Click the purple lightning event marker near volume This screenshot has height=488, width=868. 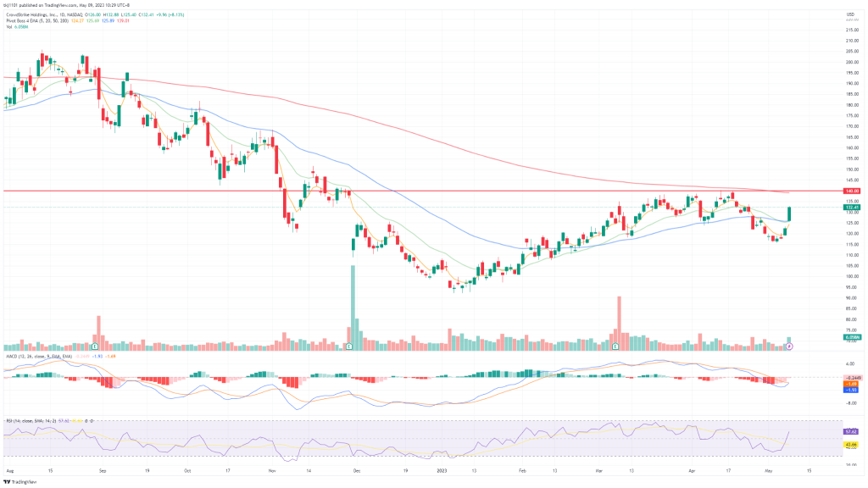pos(789,347)
